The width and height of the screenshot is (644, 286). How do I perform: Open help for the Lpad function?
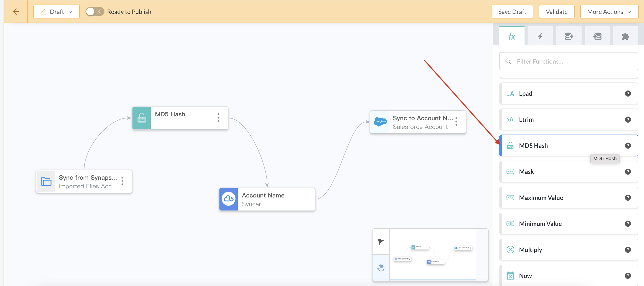coord(628,94)
